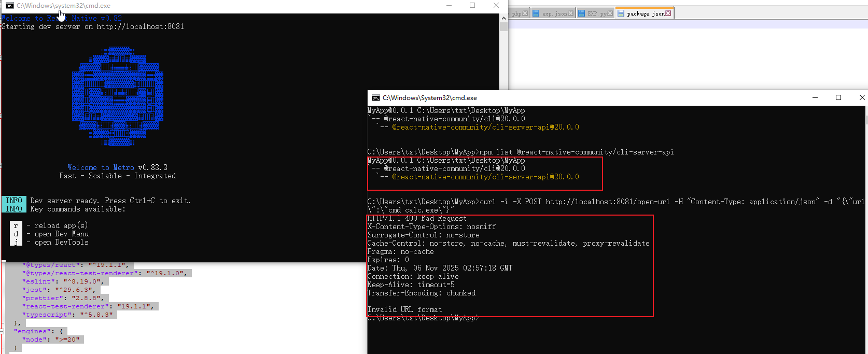
Task: Click the "Fast - Scalable - Integrated" tagline
Action: (x=118, y=176)
